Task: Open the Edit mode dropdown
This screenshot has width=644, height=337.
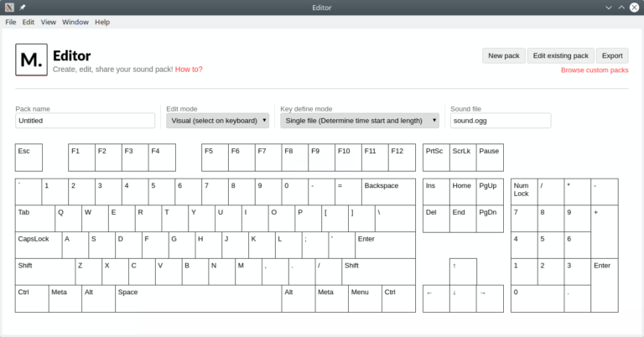Action: pos(218,121)
